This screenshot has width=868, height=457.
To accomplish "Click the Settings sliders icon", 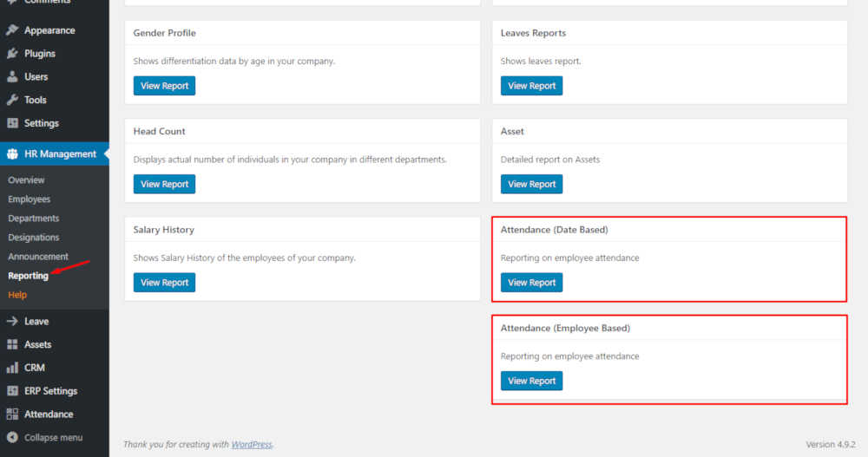I will [12, 123].
